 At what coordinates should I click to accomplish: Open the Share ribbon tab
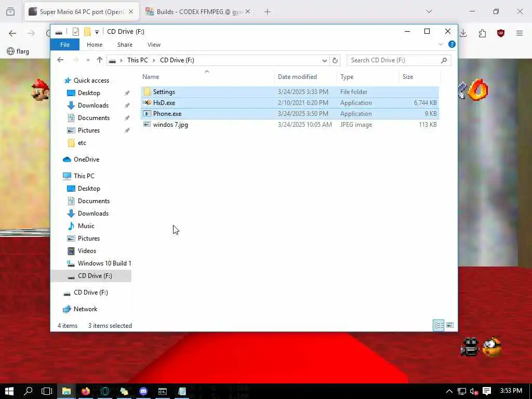click(x=125, y=45)
